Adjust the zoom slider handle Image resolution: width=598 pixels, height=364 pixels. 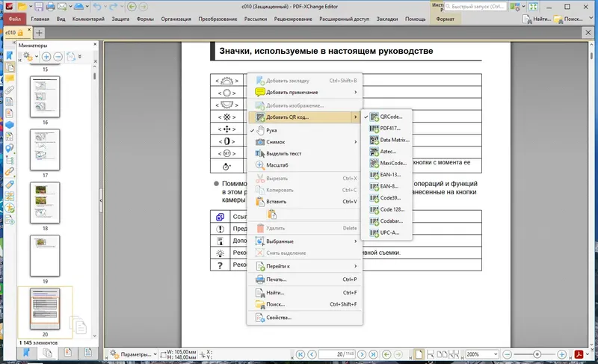[537, 354]
